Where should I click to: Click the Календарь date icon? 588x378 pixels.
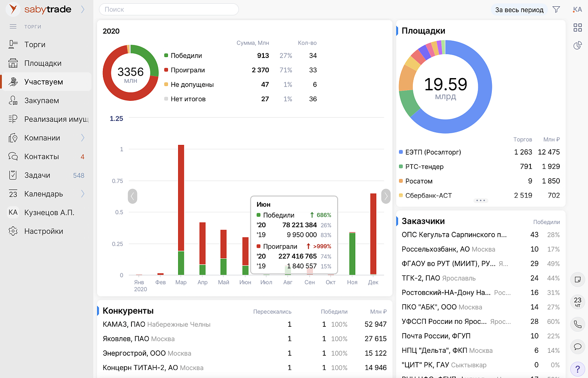[13, 194]
